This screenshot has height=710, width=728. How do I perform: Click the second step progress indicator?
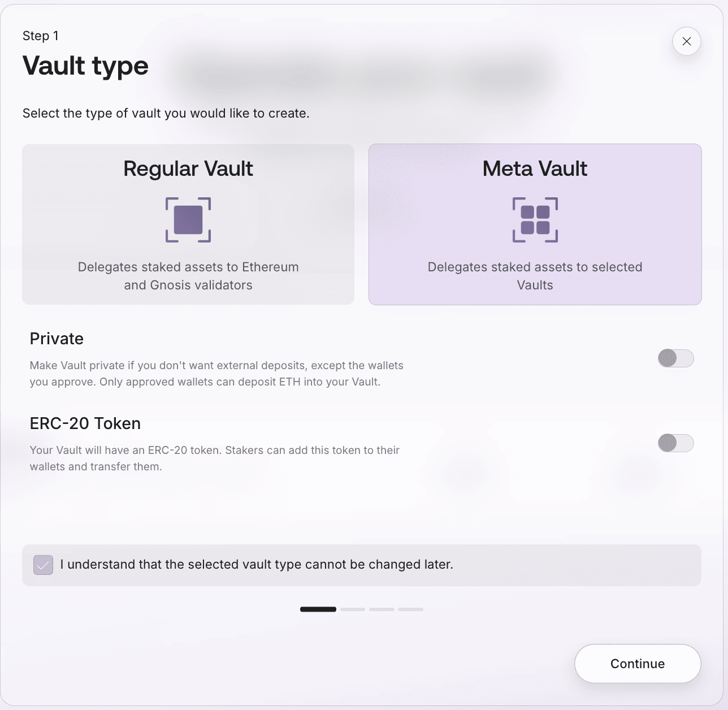pyautogui.click(x=353, y=609)
